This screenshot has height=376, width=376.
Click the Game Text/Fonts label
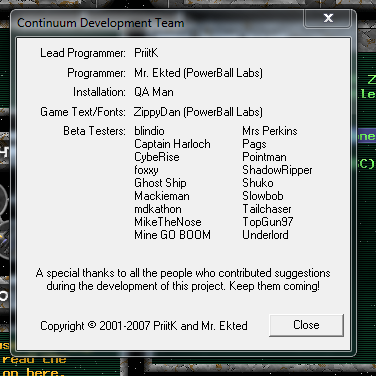click(x=83, y=112)
